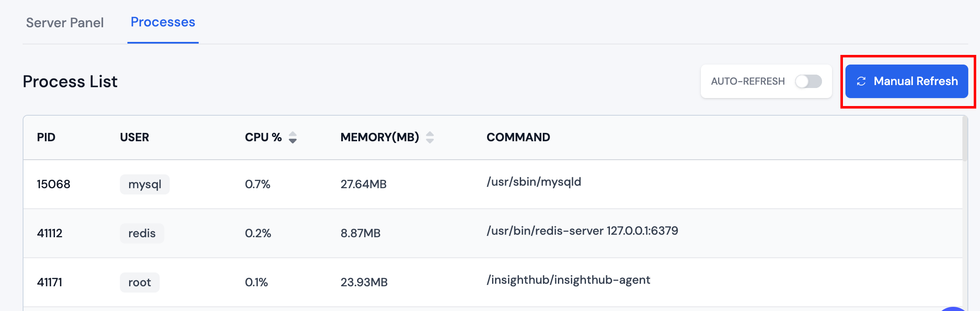980x311 pixels.
Task: Click the refresh arrows icon in Manual Refresh
Action: 861,81
